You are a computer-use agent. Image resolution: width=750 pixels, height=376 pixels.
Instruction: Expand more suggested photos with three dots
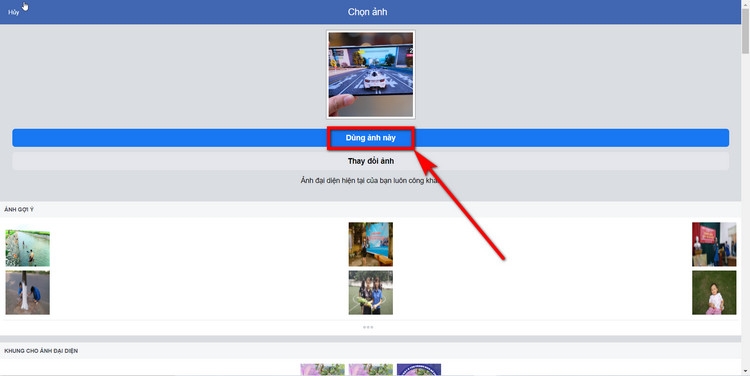pyautogui.click(x=368, y=327)
